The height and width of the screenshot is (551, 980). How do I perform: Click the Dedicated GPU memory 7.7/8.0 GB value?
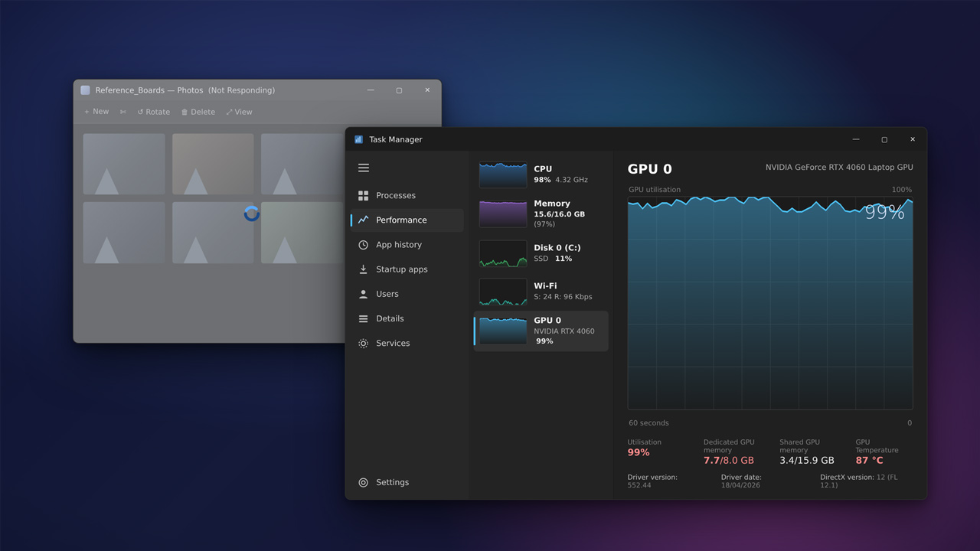(729, 461)
